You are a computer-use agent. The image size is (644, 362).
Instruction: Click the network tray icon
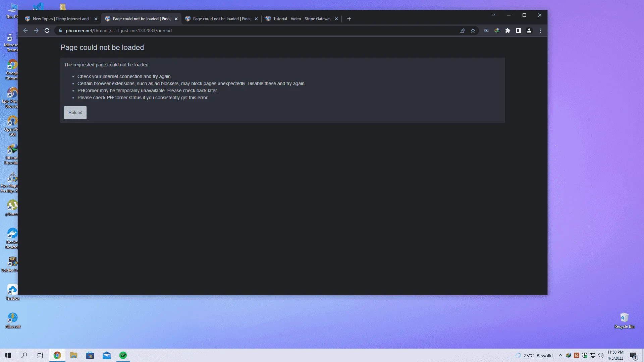(593, 355)
